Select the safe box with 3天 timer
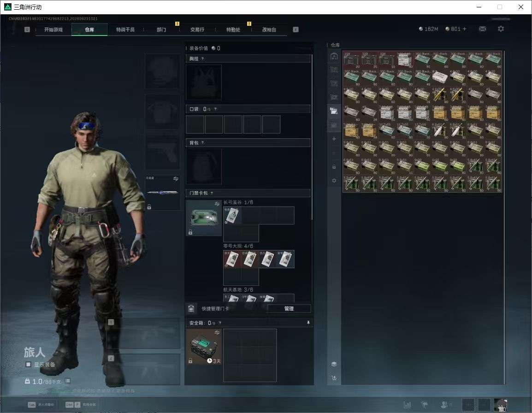Image resolution: width=532 pixels, height=413 pixels. (204, 347)
